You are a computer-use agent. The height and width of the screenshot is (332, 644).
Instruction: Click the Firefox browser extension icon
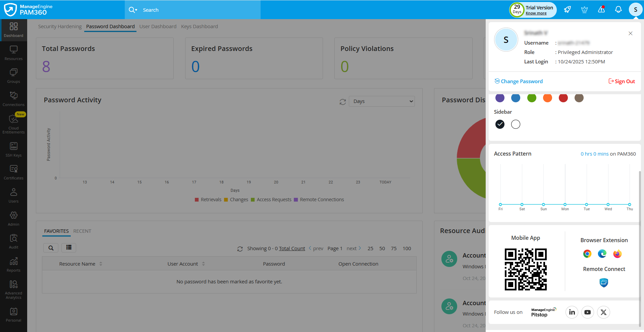[617, 254]
